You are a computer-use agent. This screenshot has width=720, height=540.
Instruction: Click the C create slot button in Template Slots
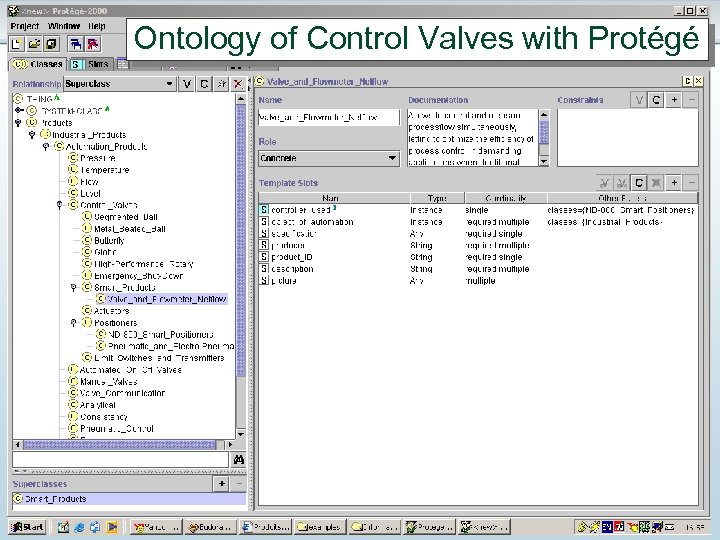point(639,183)
